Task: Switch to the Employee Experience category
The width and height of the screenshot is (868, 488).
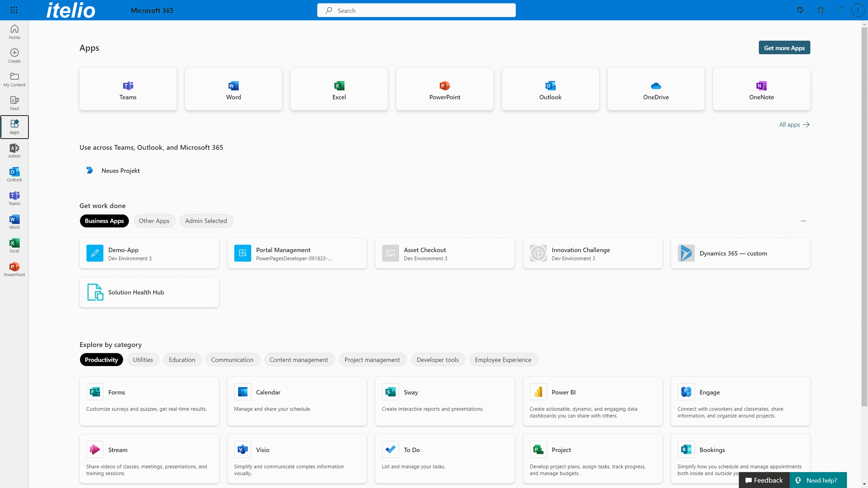Action: (503, 360)
